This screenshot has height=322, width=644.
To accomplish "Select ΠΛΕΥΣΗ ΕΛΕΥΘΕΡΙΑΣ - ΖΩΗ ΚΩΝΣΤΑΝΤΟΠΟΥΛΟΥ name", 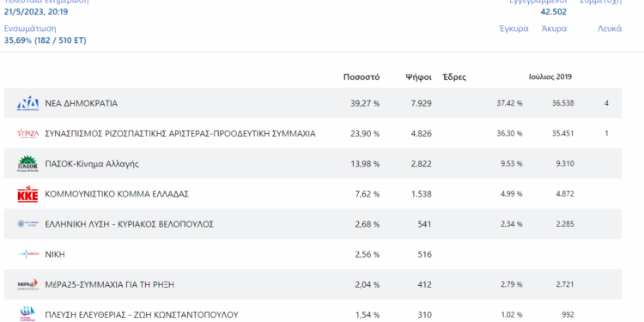I will (x=142, y=315).
